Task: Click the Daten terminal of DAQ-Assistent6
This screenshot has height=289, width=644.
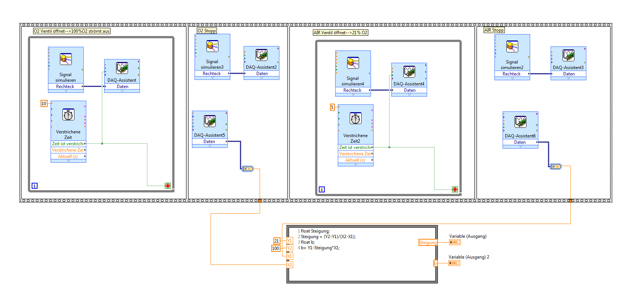Action: point(520,142)
